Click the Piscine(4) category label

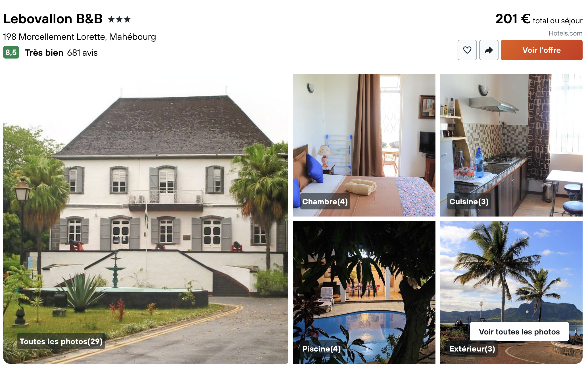(x=321, y=349)
